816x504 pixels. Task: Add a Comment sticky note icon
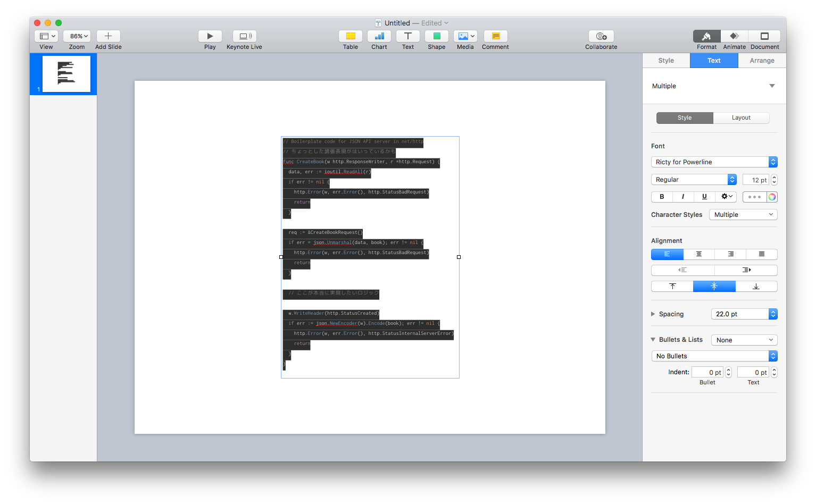(x=496, y=36)
